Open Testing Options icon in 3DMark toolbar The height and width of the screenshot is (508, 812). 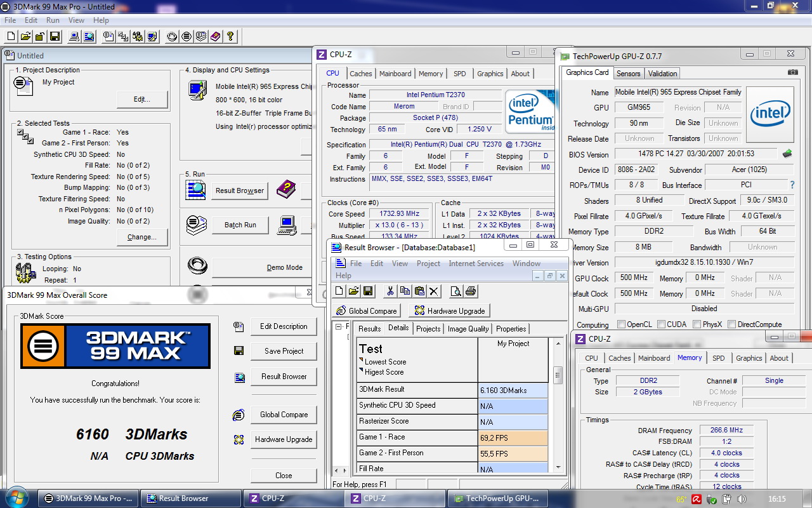coord(138,37)
